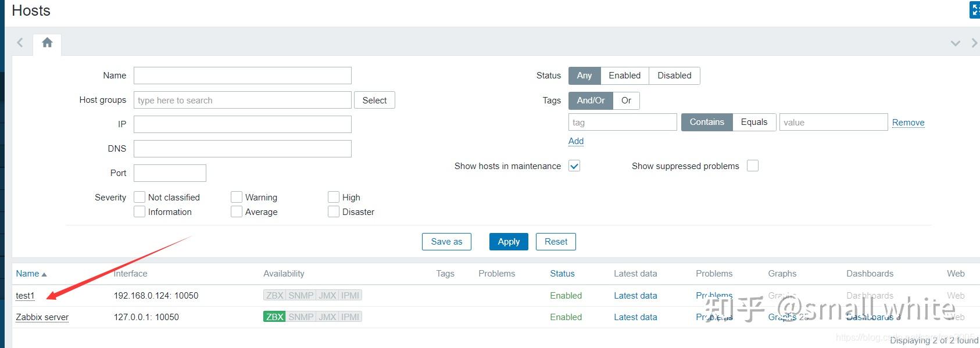Check the Disaster severity box
Screen dimensions: 980x348
(x=334, y=211)
